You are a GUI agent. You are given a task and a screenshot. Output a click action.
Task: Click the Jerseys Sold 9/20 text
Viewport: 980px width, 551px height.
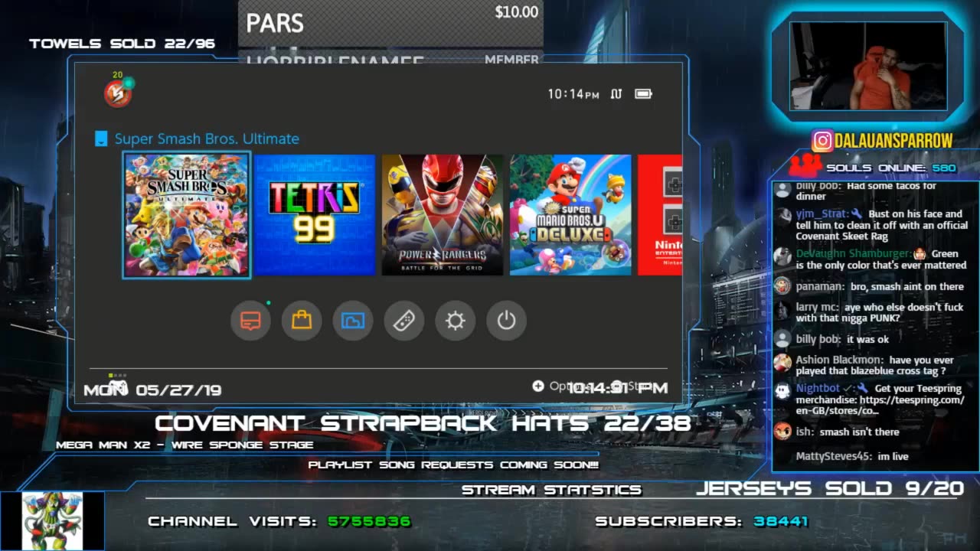point(830,488)
